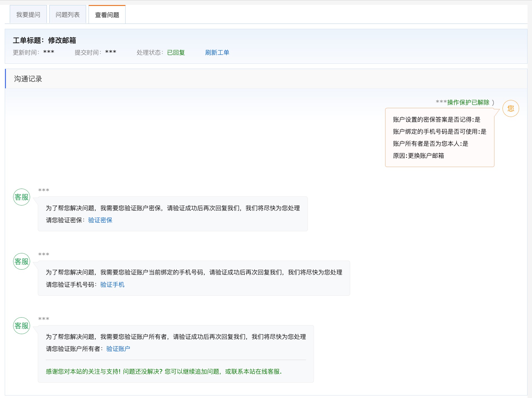This screenshot has height=398, width=532.
Task: Click the 工单标题 修改邮箱 heading
Action: point(44,40)
